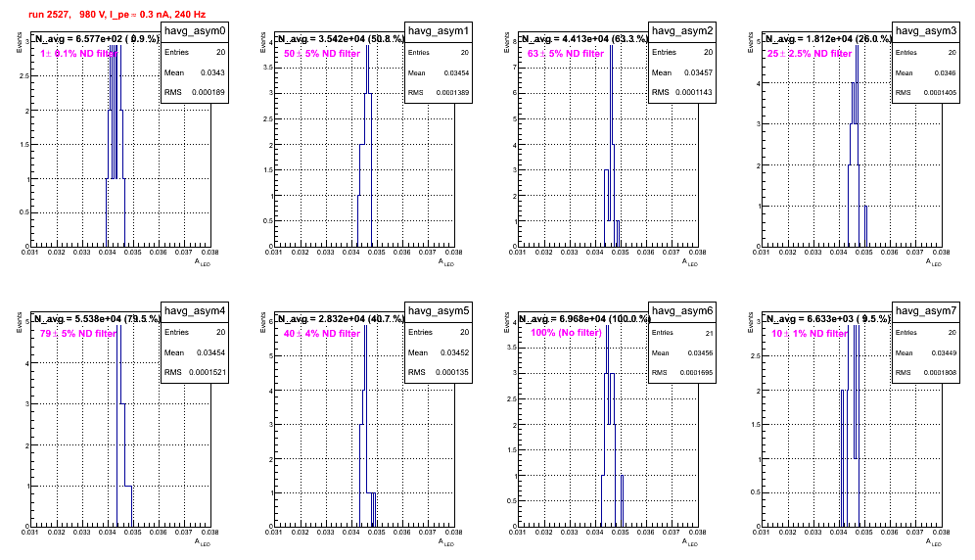Select the havg_asym7 stats box title

click(926, 311)
